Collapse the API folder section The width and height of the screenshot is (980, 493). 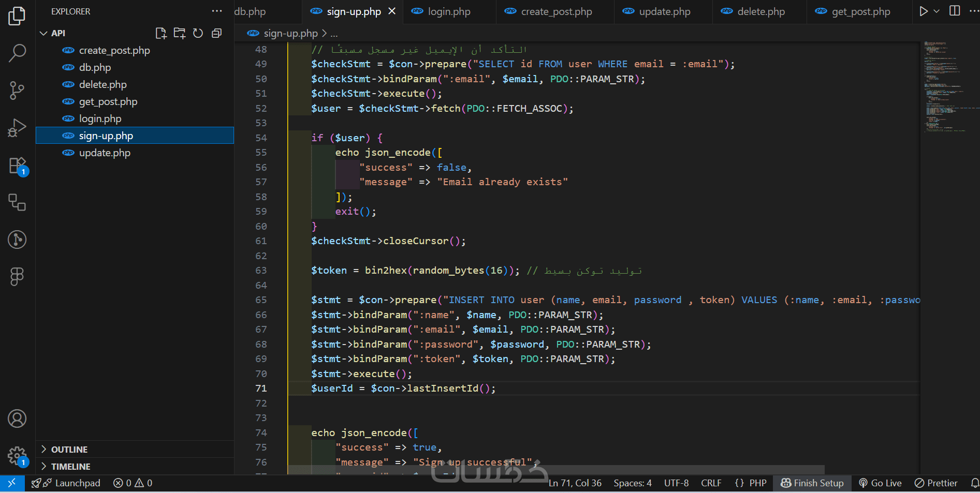[135, 33]
